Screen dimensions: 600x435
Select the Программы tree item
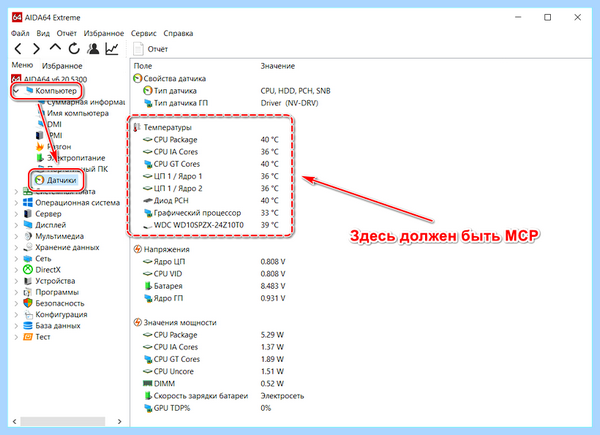tap(57, 292)
